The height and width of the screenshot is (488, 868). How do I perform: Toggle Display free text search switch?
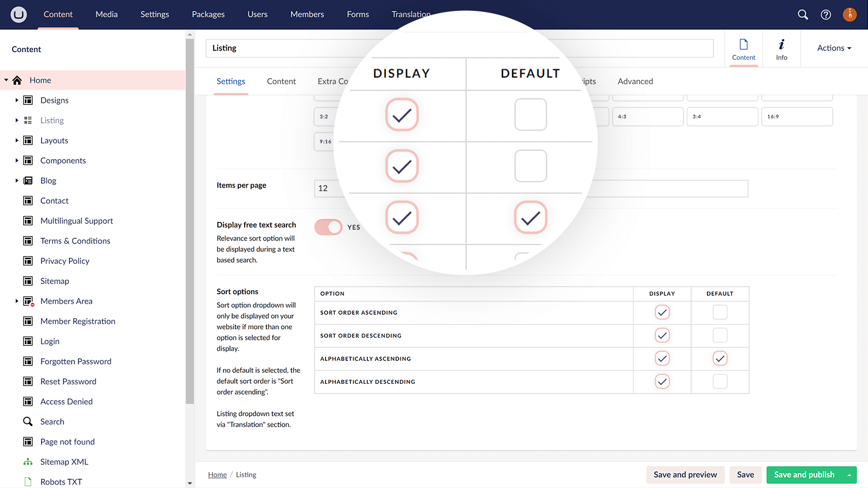pyautogui.click(x=328, y=227)
